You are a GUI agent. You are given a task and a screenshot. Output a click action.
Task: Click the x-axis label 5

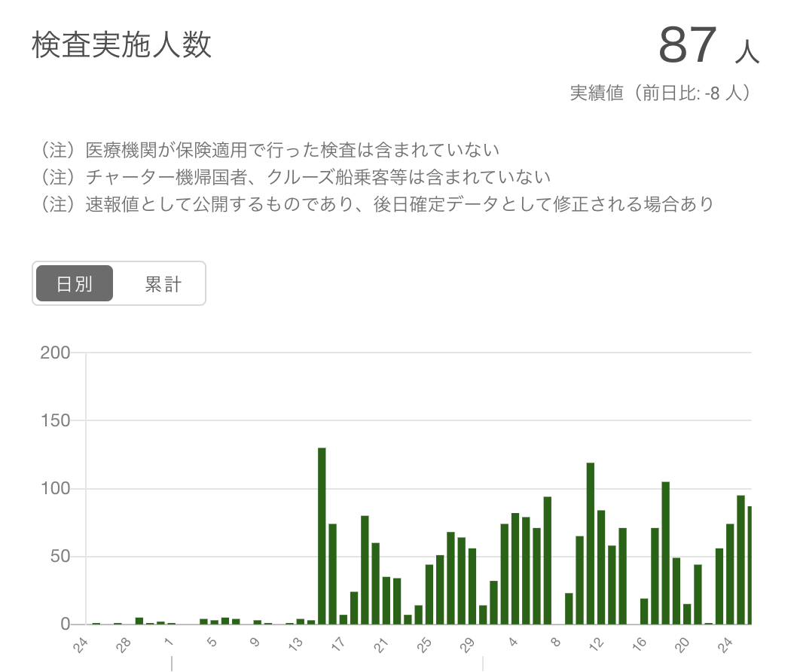coord(212,642)
